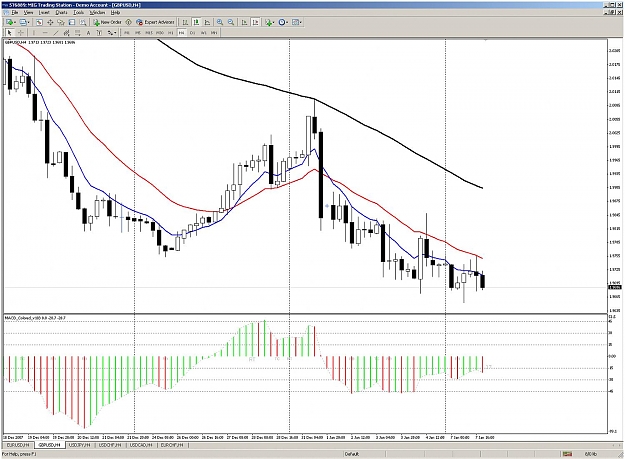The width and height of the screenshot is (625, 459).
Task: Toggle the Terminal window icon
Action: (x=72, y=22)
